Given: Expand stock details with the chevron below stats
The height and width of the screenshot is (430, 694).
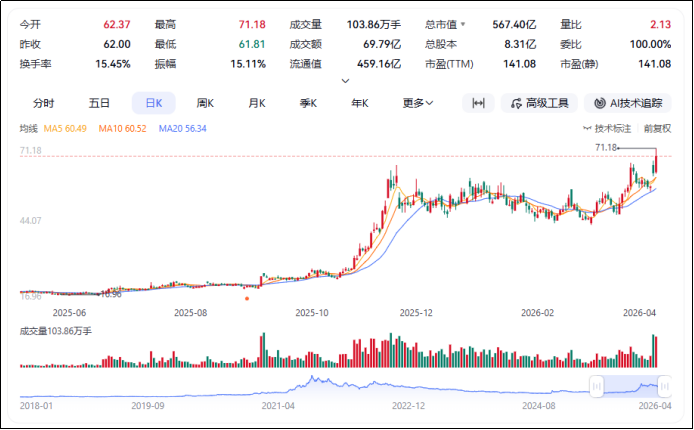Looking at the screenshot, I should click(x=346, y=80).
